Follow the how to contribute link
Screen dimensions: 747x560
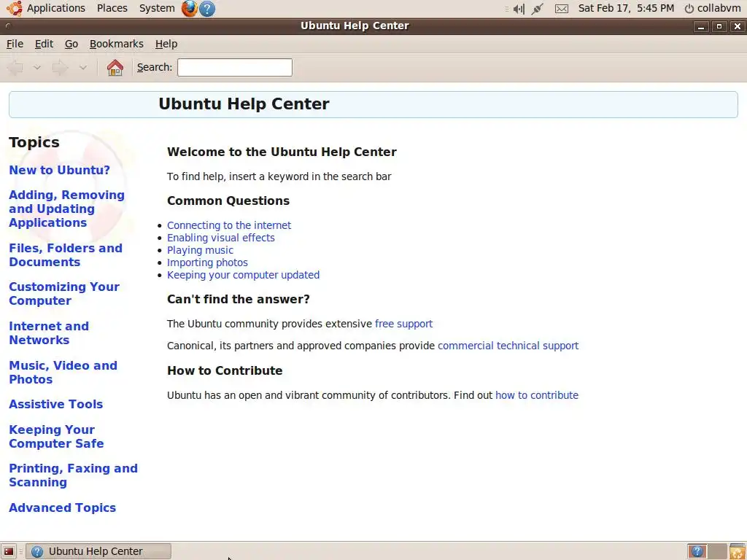pos(537,395)
